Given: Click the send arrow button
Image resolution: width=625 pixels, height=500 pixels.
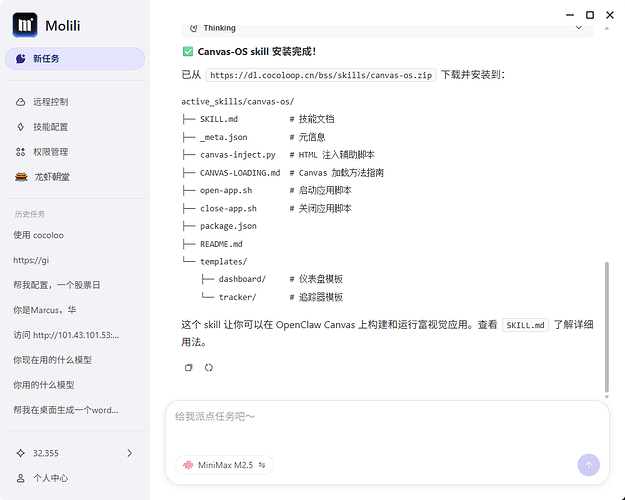Looking at the screenshot, I should click(x=588, y=464).
